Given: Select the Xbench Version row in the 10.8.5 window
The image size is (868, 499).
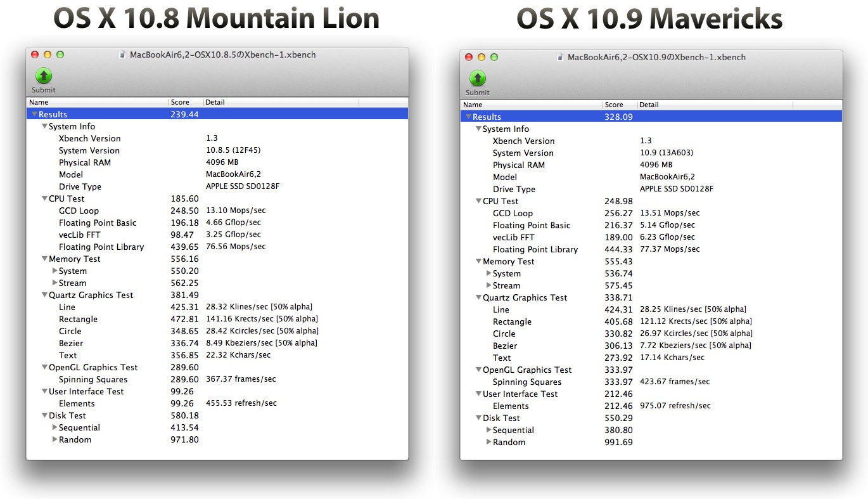Looking at the screenshot, I should [x=217, y=138].
